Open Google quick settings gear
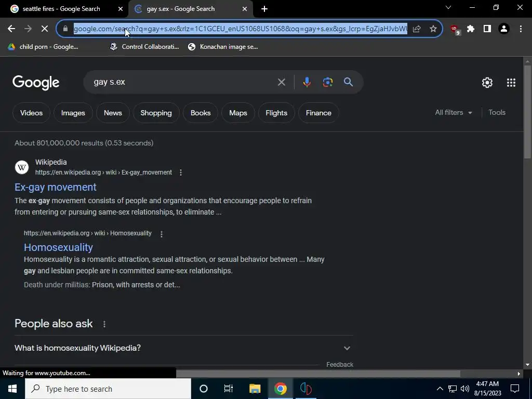532x399 pixels. click(487, 83)
